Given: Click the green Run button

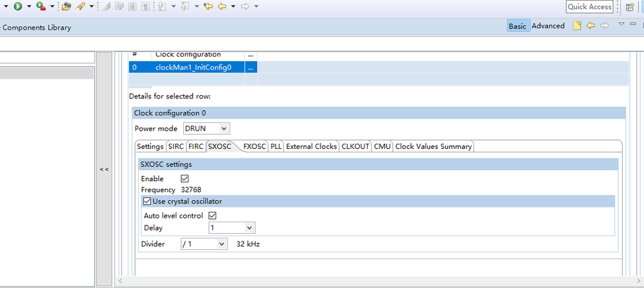Looking at the screenshot, I should (17, 6).
